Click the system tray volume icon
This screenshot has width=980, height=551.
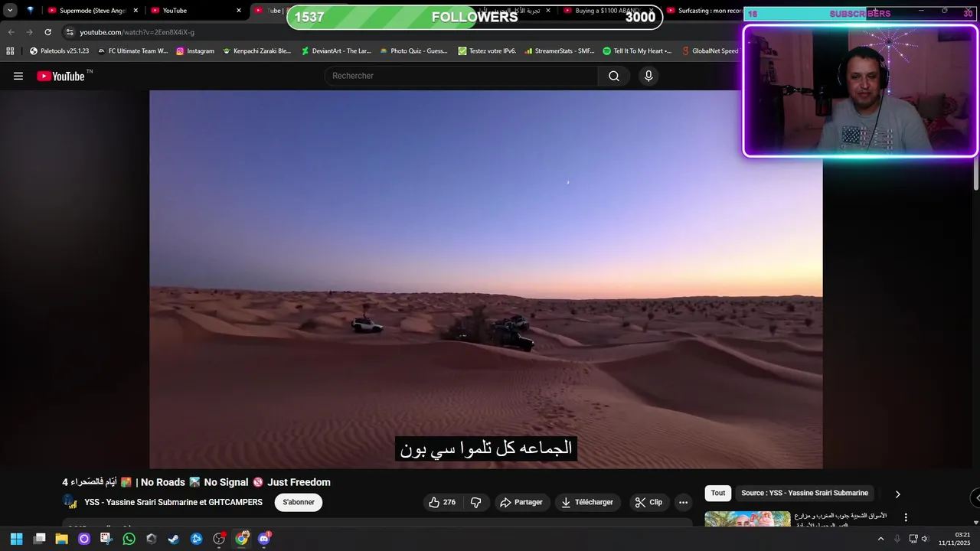pyautogui.click(x=925, y=539)
